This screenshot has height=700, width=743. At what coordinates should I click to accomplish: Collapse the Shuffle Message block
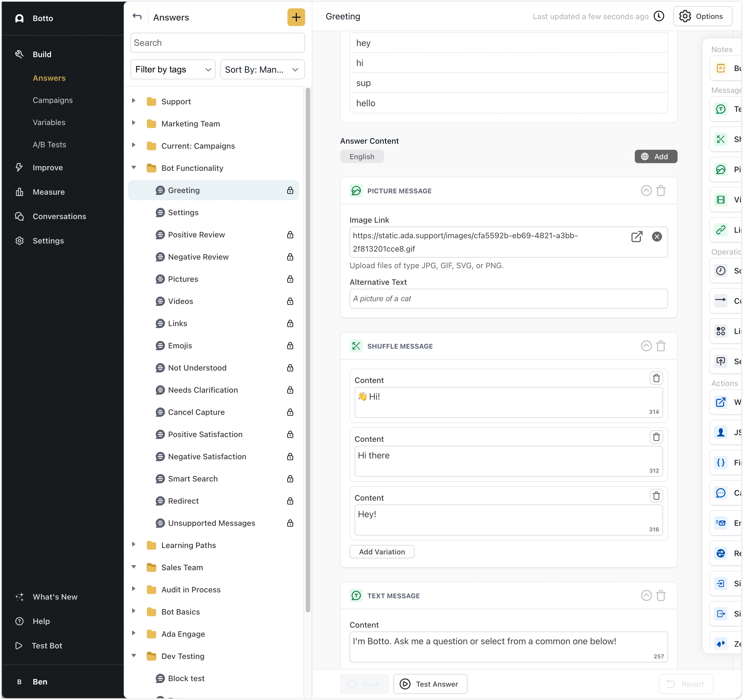click(x=646, y=346)
